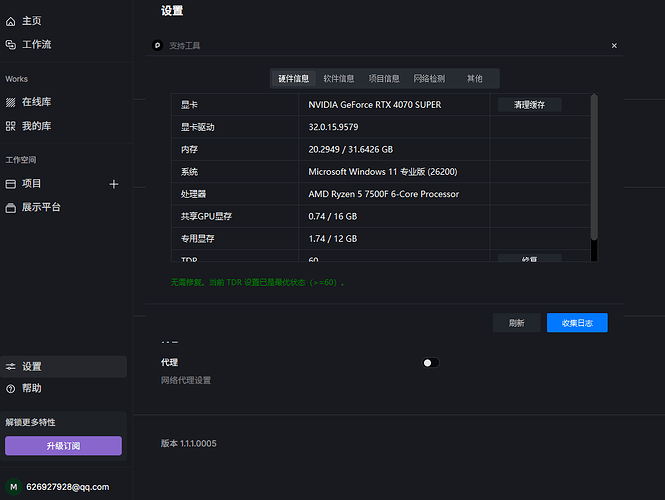Click the 升级订阅 upgrade button
This screenshot has height=500, width=665.
pyautogui.click(x=64, y=446)
